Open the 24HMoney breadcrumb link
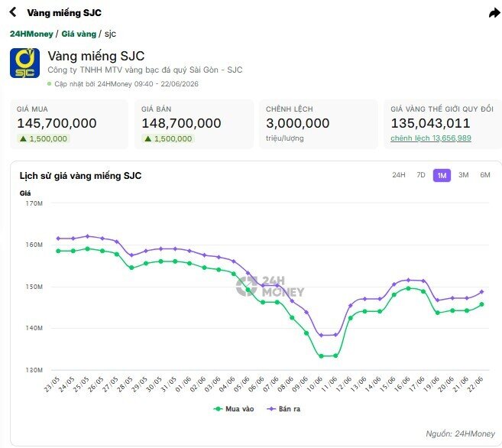Viewport: 502px width, 448px height. (31, 34)
